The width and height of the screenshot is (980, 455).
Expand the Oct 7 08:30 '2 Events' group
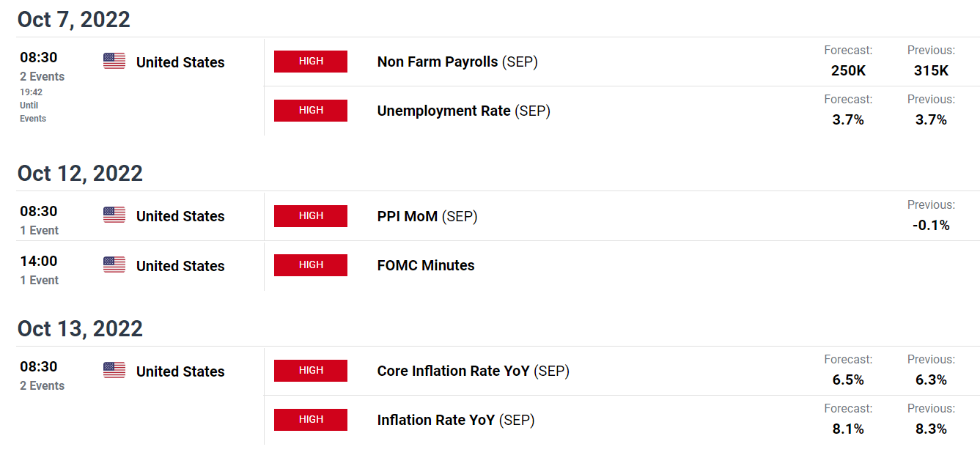coord(43,77)
